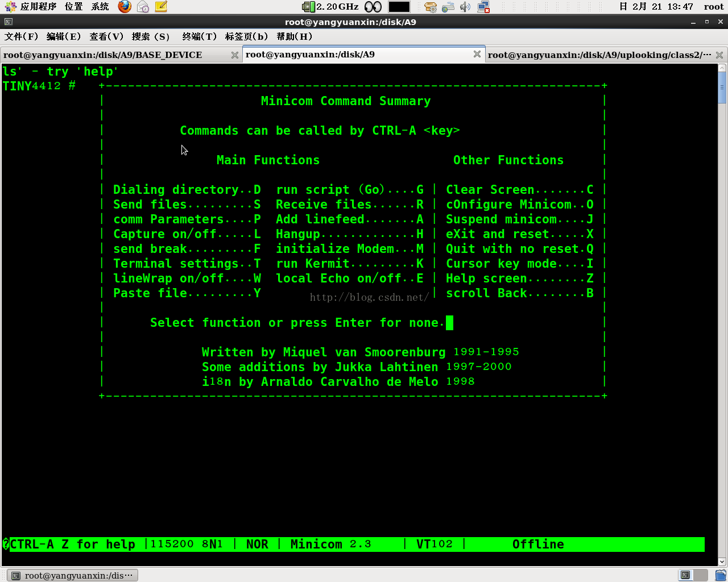Viewport: 728px width, 582px height.
Task: Click 'Add linefeed.......A' entry
Action: 350,219
